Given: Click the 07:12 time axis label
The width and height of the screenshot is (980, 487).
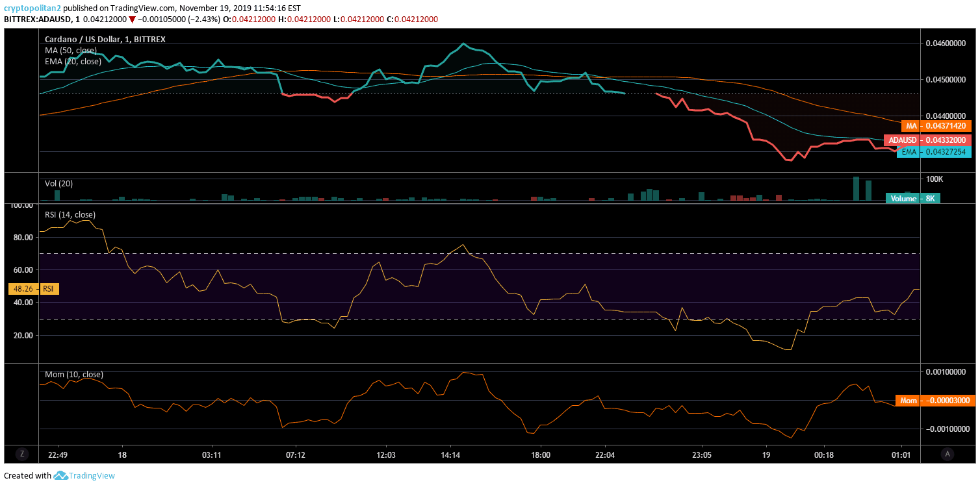Looking at the screenshot, I should click(x=296, y=455).
